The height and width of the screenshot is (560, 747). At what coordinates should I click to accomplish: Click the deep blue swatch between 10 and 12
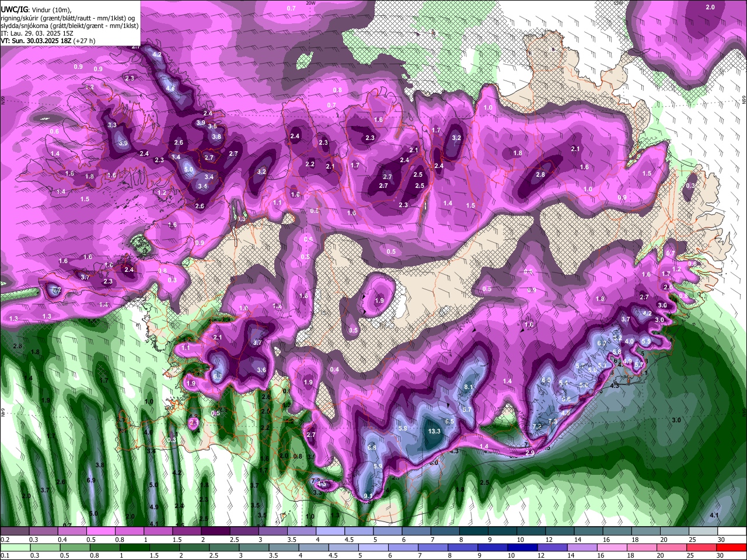click(x=522, y=547)
